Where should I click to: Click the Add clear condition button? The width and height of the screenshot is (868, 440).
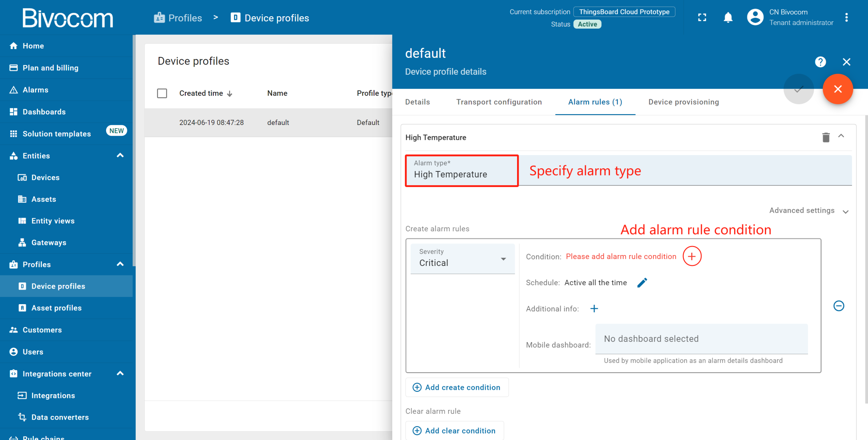click(454, 431)
